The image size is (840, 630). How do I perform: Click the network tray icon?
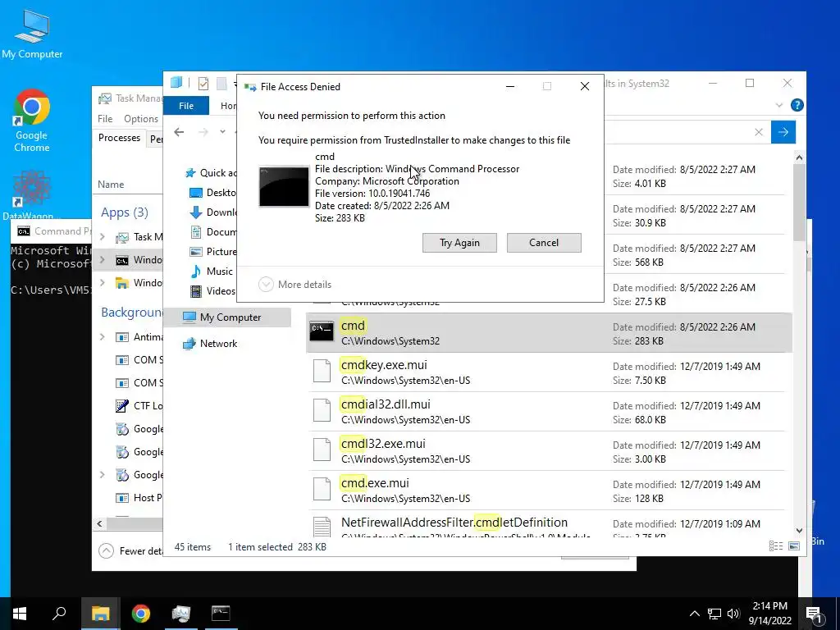coord(714,614)
